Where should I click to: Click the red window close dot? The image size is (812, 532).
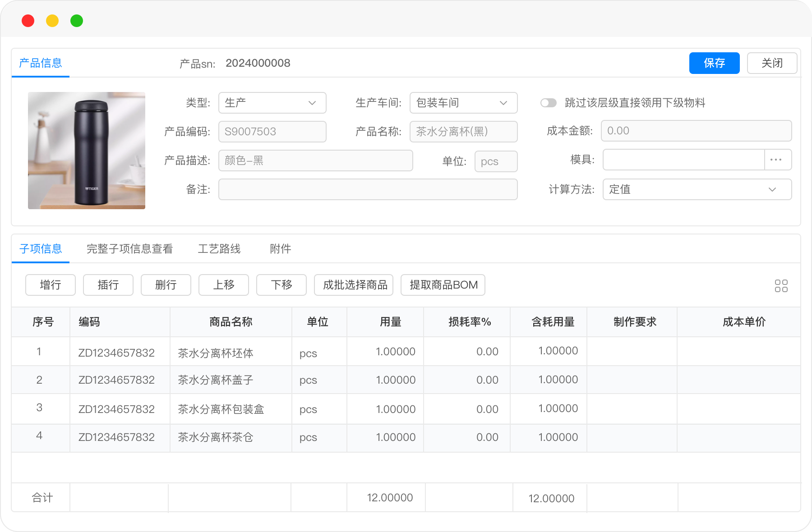(28, 21)
